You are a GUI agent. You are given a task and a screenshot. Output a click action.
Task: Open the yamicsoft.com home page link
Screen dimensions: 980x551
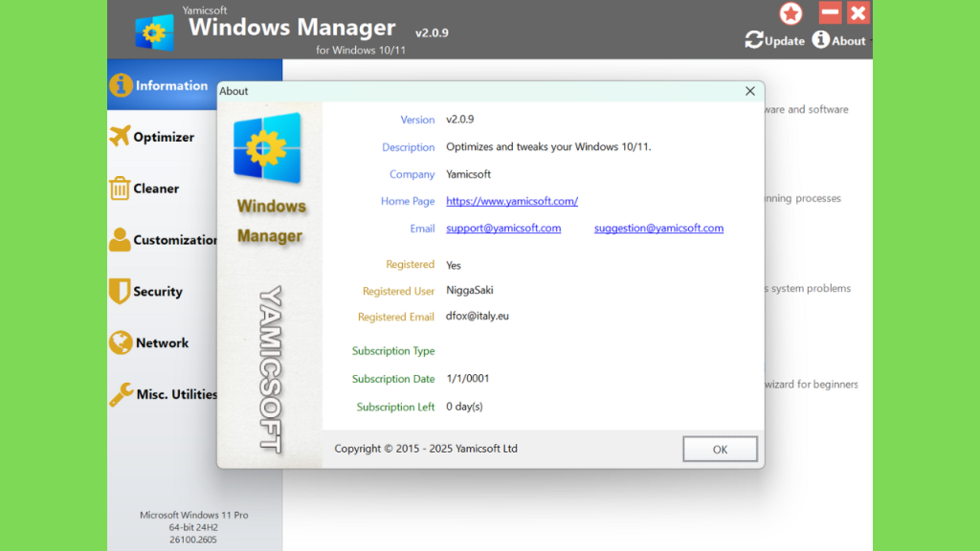tap(512, 201)
